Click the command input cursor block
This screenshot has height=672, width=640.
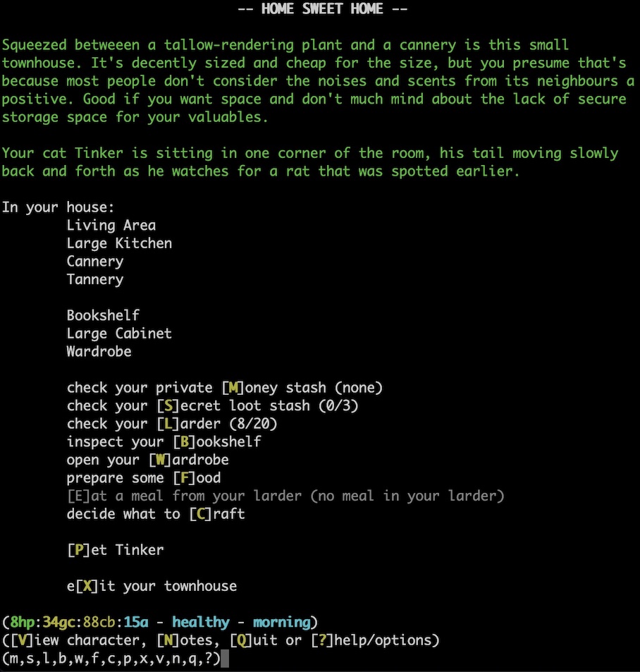click(225, 659)
